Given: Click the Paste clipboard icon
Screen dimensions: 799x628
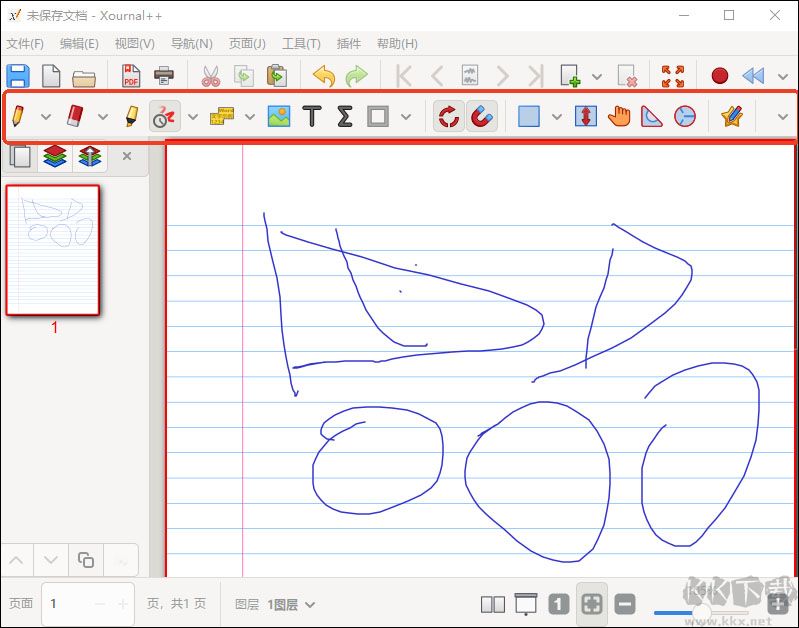Looking at the screenshot, I should (x=277, y=76).
